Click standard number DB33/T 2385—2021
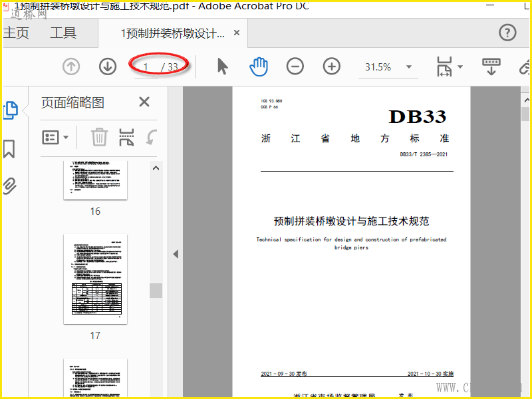Image resolution: width=532 pixels, height=399 pixels. (424, 154)
